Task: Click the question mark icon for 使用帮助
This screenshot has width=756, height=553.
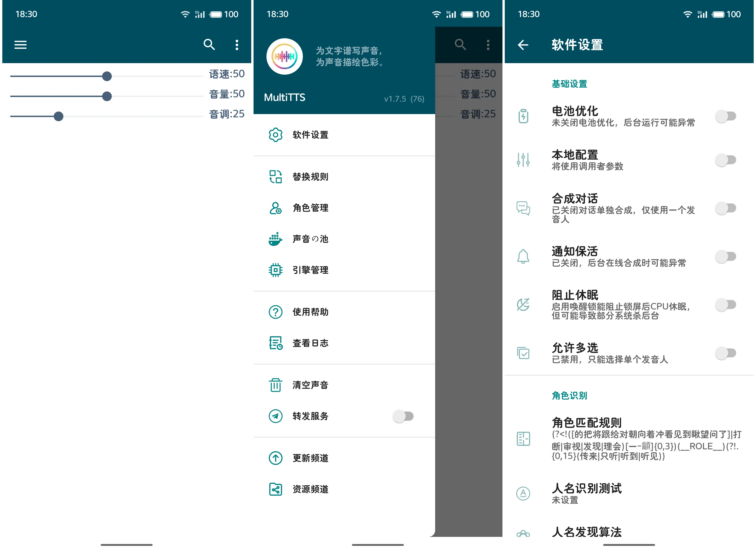Action: coord(276,312)
